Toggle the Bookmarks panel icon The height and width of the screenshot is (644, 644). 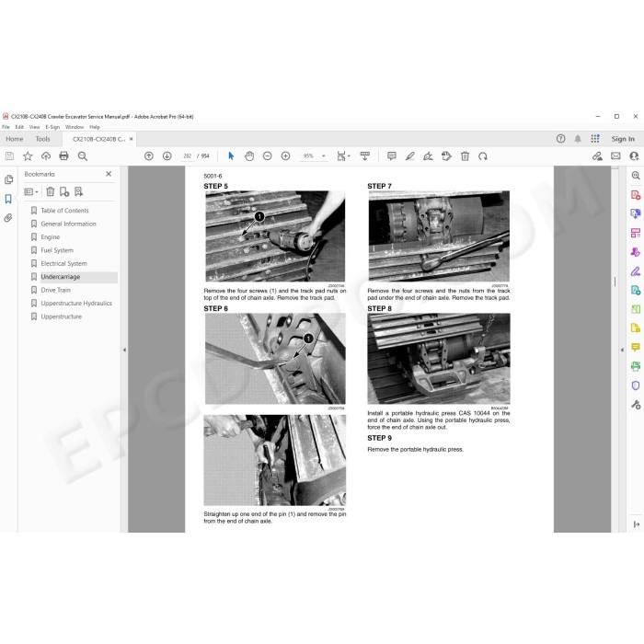pos(8,199)
